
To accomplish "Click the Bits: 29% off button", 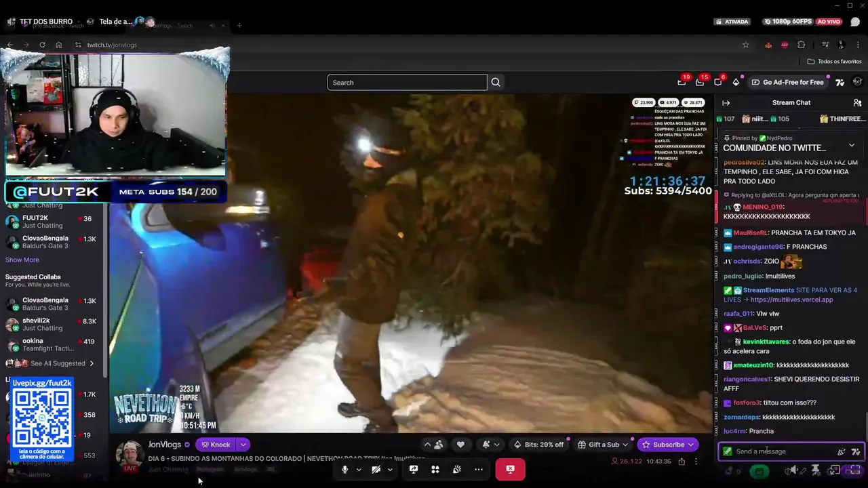I will click(538, 445).
